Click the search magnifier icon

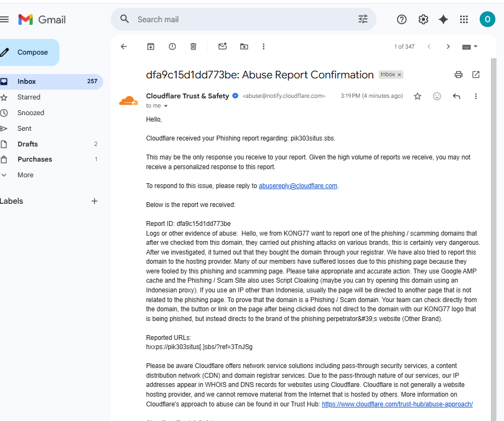pos(124,19)
